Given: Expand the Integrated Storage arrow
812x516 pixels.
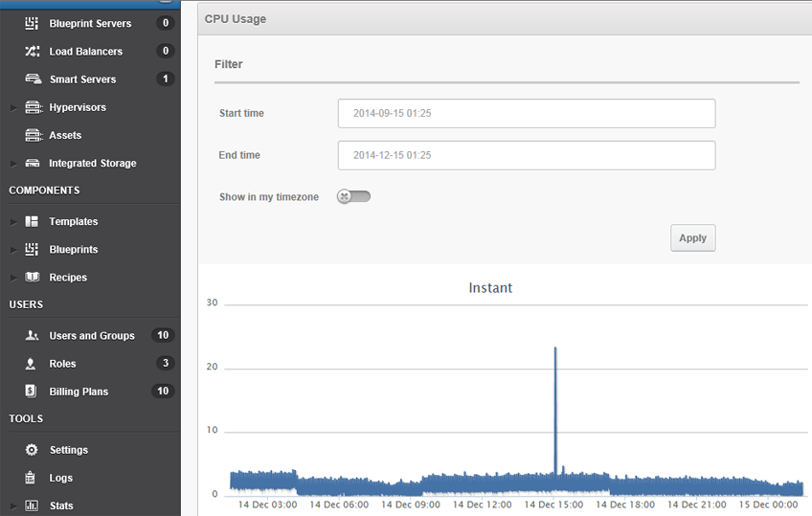Looking at the screenshot, I should pyautogui.click(x=13, y=164).
